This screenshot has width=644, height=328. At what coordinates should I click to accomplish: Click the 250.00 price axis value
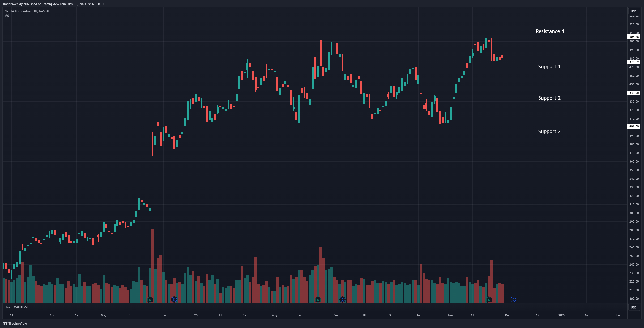click(634, 256)
